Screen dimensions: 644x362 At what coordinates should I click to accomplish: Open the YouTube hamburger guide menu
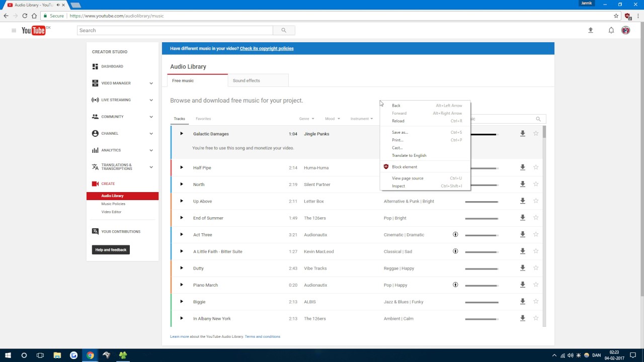14,31
